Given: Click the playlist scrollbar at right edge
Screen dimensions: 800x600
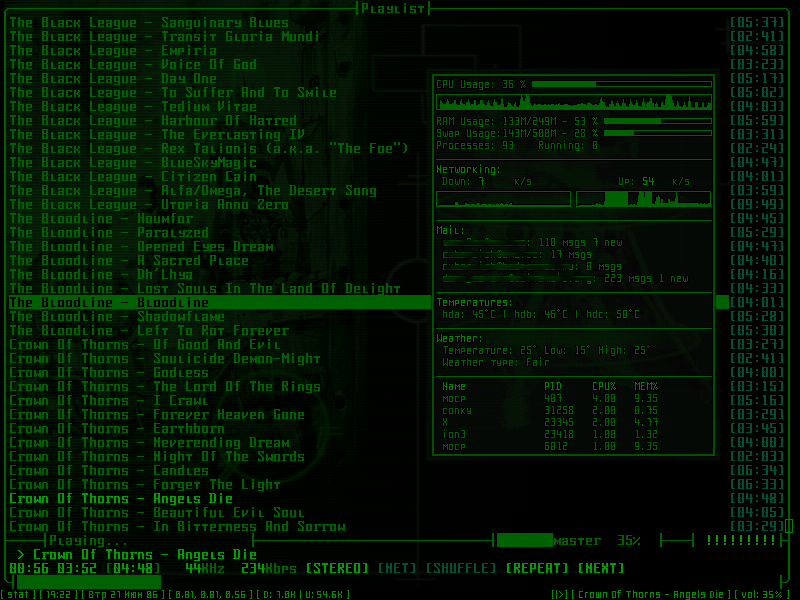Looking at the screenshot, I should (793, 524).
